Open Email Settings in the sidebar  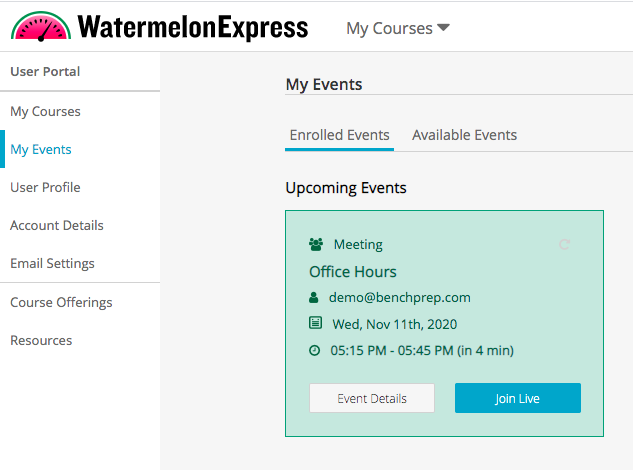52,263
